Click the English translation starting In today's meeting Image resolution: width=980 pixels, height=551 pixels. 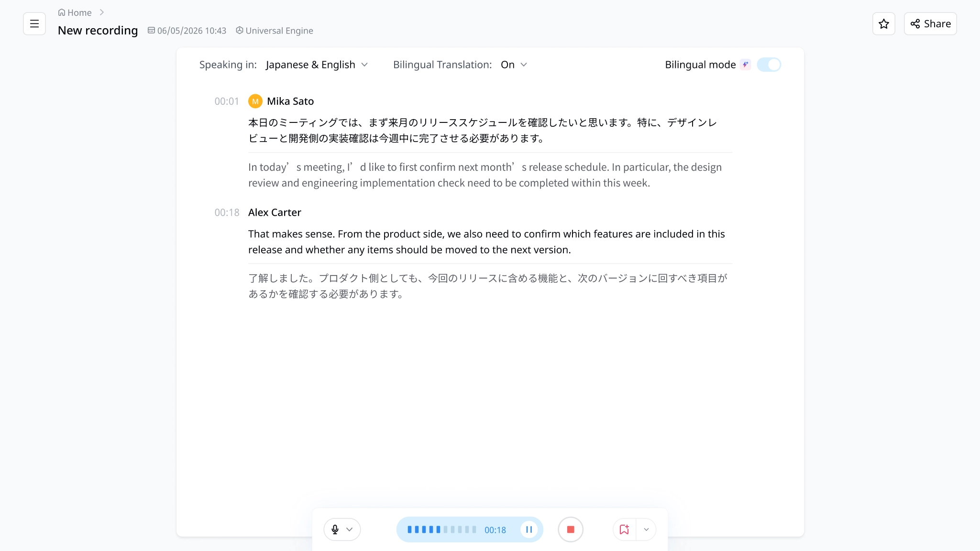(x=485, y=175)
